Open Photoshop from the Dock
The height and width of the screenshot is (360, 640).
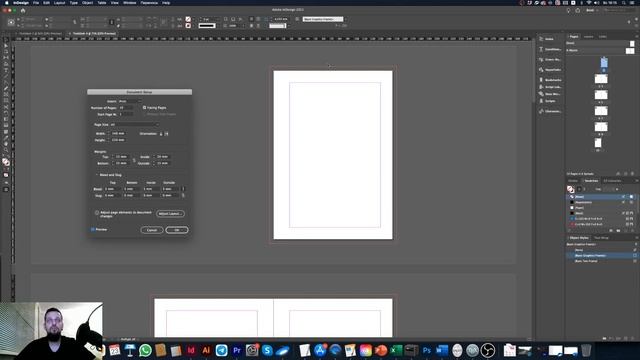(427, 351)
